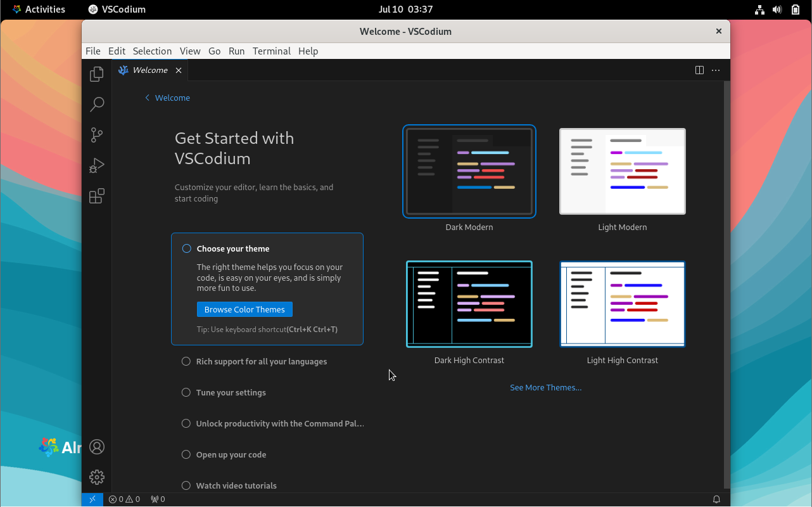812x507 pixels.
Task: Select the Welcome editor tab
Action: [150, 70]
